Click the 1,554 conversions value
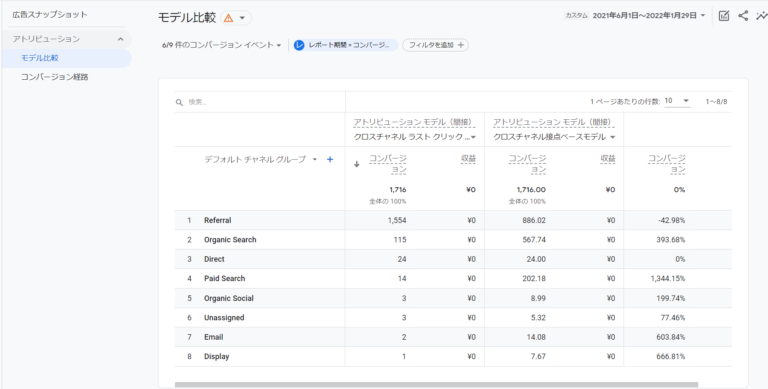The image size is (768, 389). coord(397,220)
